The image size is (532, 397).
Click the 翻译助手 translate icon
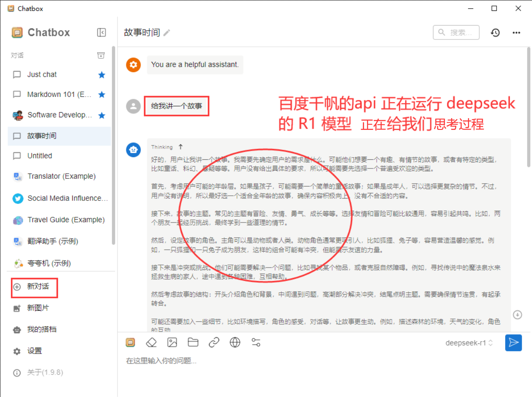18,242
